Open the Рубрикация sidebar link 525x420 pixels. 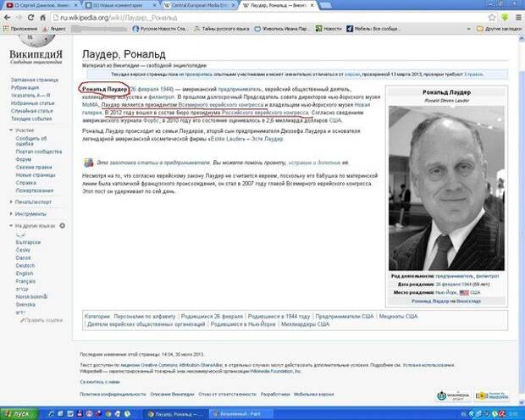pos(25,87)
